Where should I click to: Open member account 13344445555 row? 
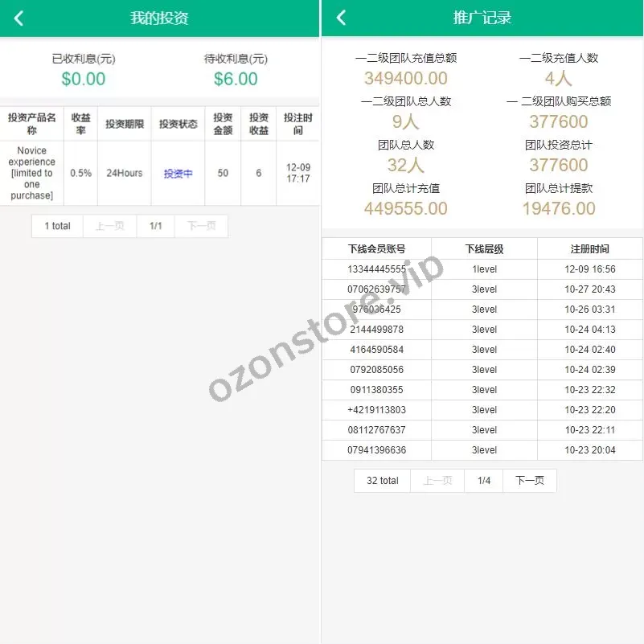coord(376,269)
